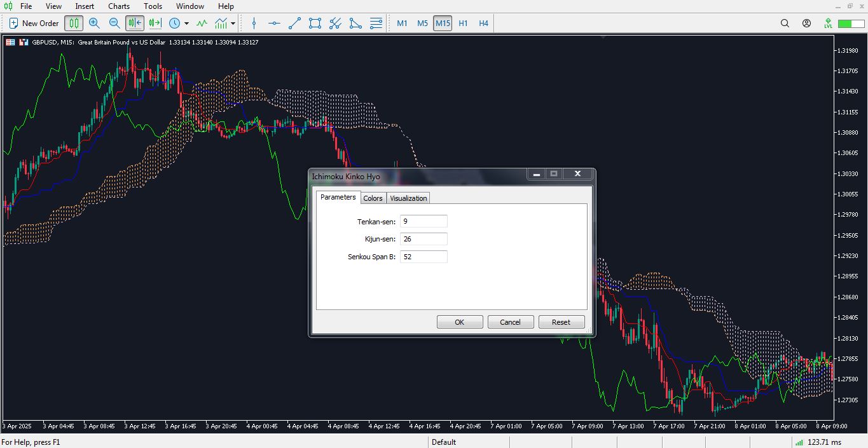Open the search magnifier in toolbar

coord(785,24)
